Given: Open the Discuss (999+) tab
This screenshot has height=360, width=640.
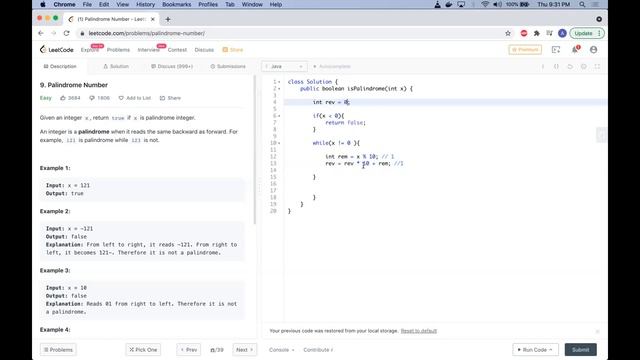Looking at the screenshot, I should (x=172, y=67).
